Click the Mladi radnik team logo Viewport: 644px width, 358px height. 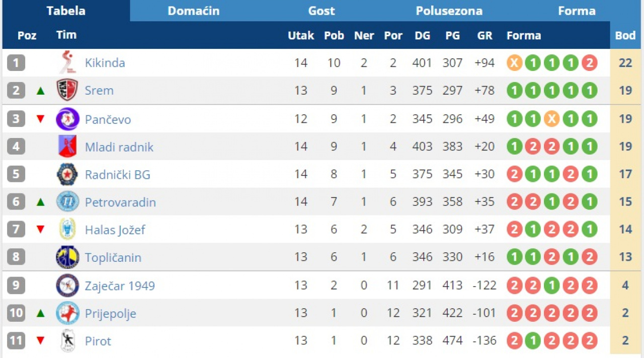coord(67,147)
